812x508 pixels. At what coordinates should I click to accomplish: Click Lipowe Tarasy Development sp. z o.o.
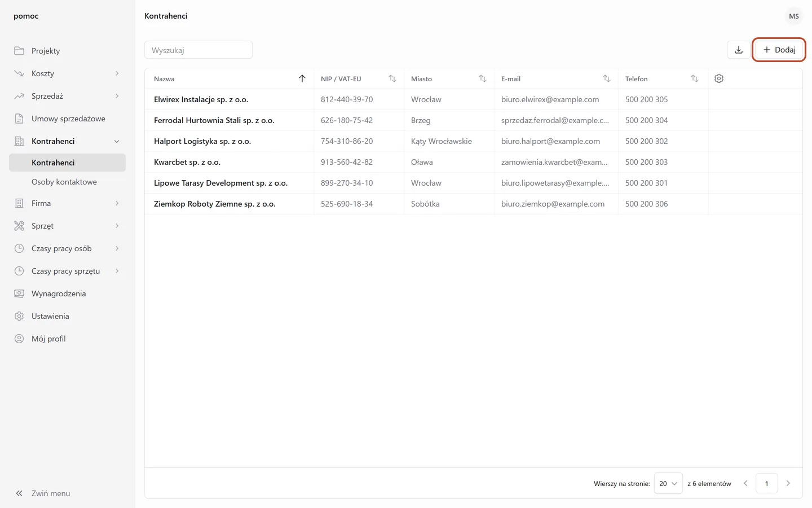pos(221,183)
